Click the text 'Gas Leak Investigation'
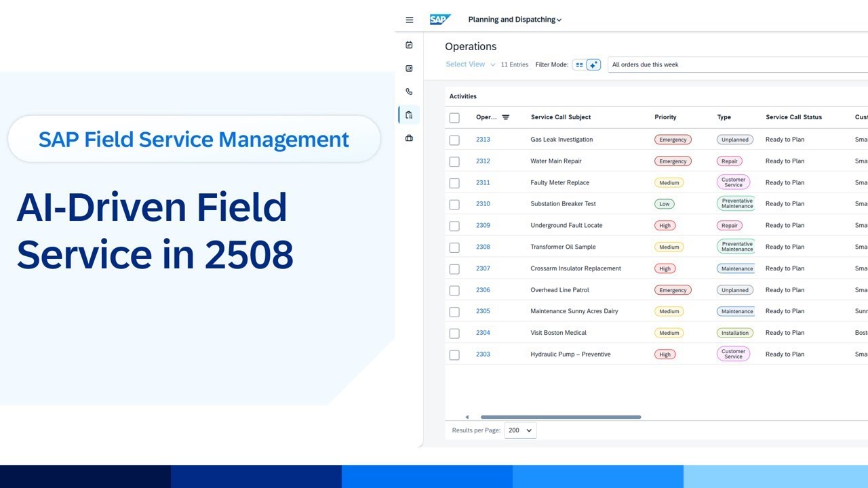Viewport: 868px width, 488px height. (561, 140)
